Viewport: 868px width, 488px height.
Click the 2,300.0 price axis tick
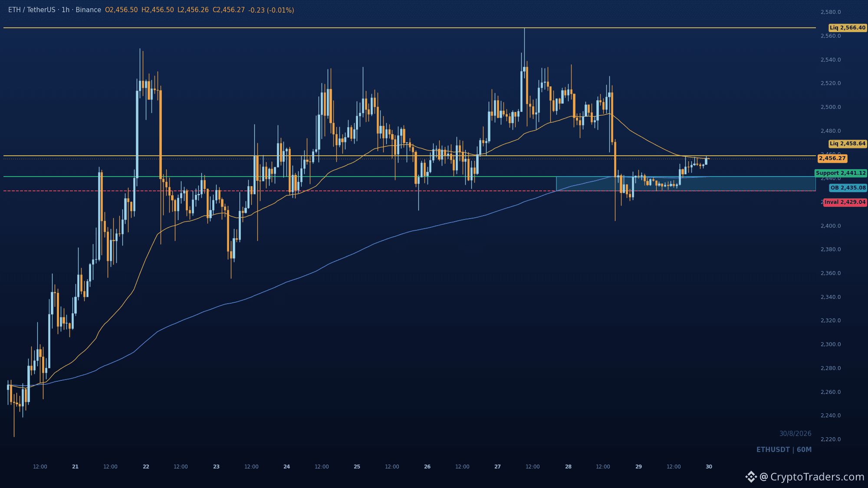[831, 344]
